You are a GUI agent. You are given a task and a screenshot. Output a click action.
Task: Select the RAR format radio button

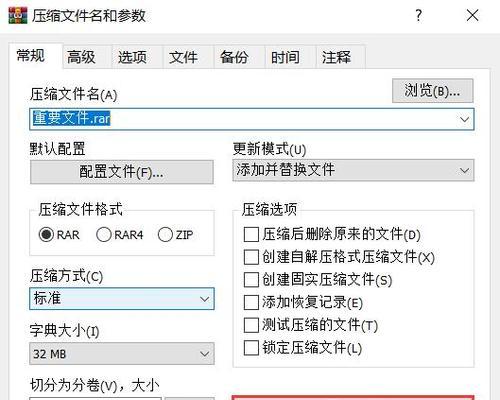coord(46,234)
